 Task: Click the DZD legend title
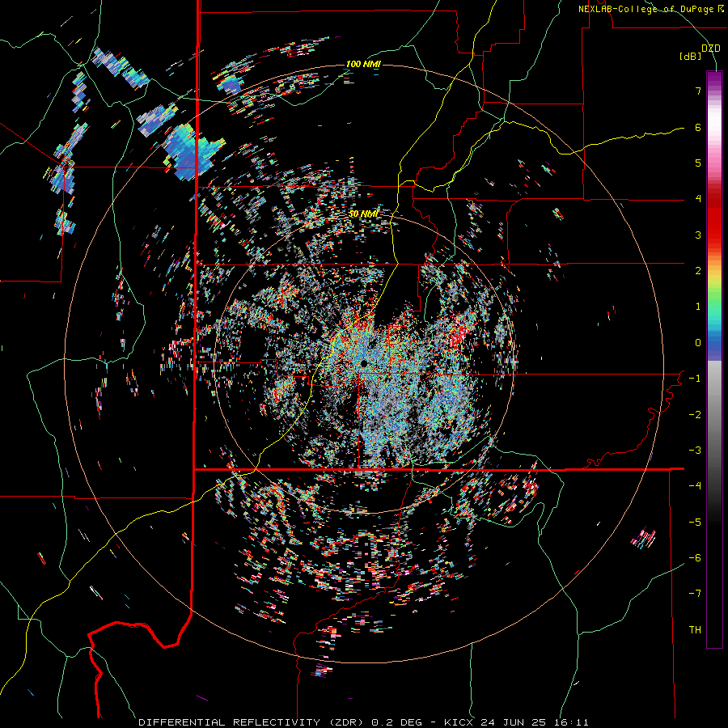pyautogui.click(x=710, y=49)
